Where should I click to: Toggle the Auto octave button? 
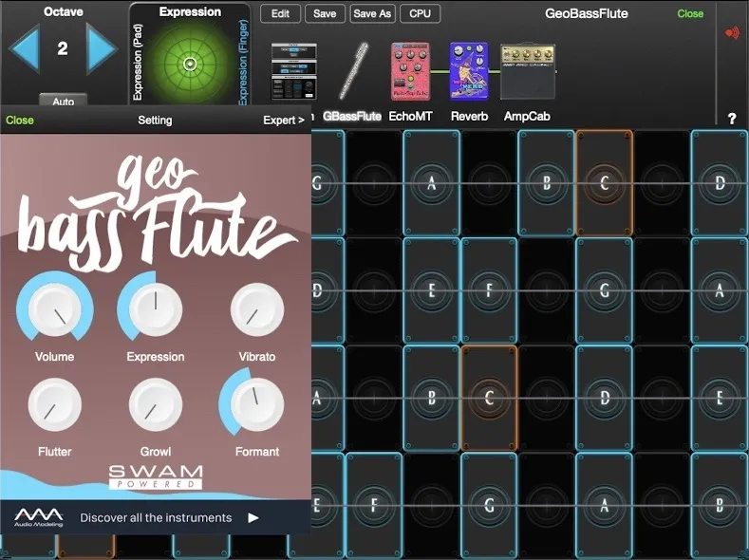(x=63, y=101)
